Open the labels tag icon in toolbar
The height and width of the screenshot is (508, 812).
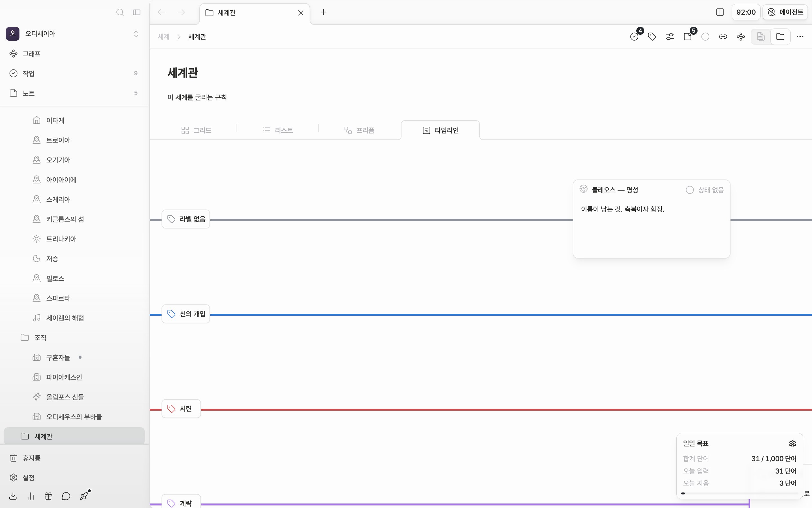[x=652, y=37]
